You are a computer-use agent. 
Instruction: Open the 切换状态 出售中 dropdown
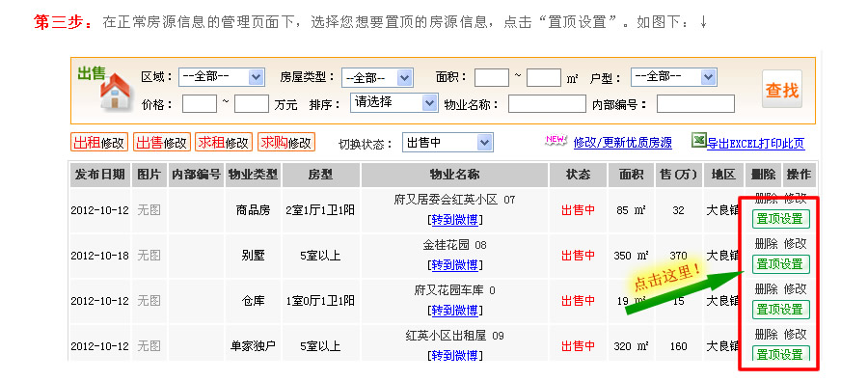pyautogui.click(x=448, y=143)
